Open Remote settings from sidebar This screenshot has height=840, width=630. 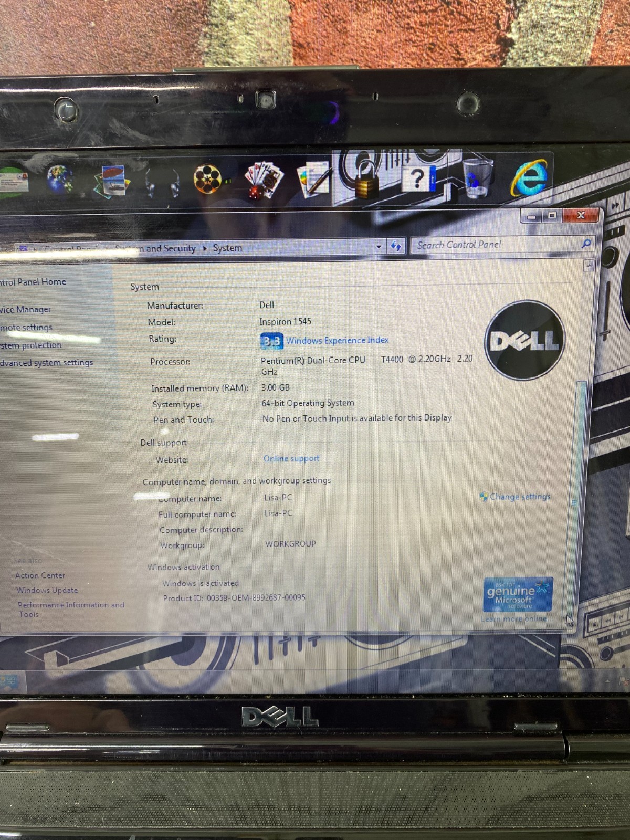tap(26, 328)
